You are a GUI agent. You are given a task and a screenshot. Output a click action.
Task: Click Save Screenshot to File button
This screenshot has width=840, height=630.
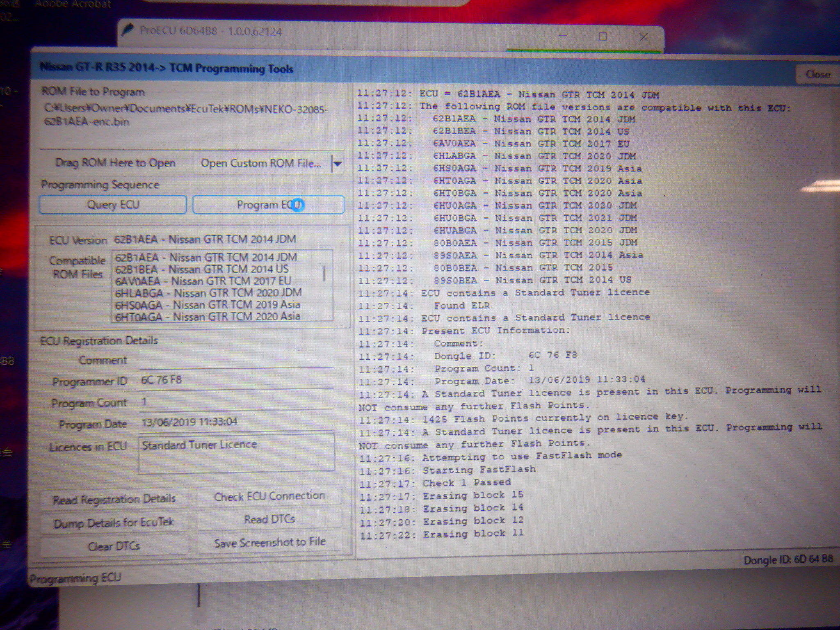point(269,542)
